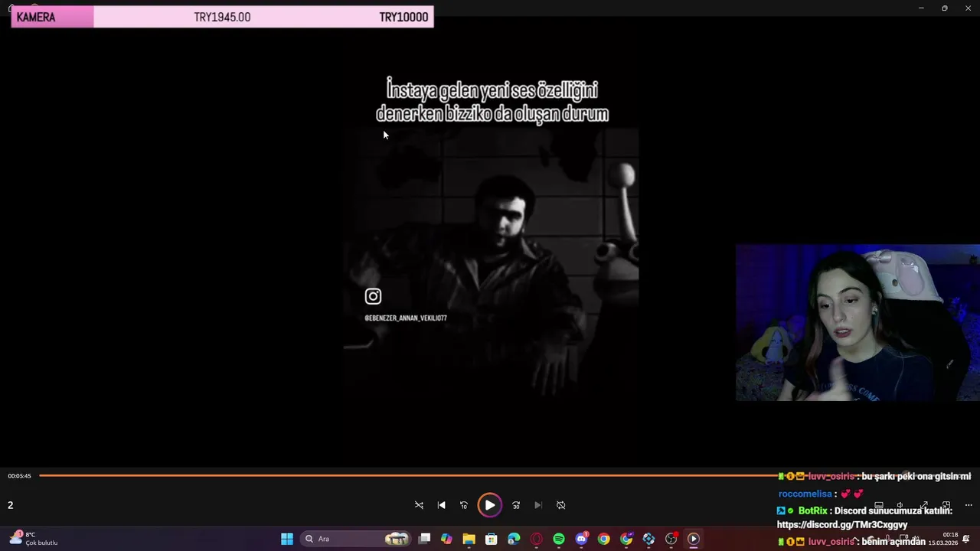Image resolution: width=980 pixels, height=551 pixels.
Task: Open the subtitles and captions icon
Action: pyautogui.click(x=879, y=505)
